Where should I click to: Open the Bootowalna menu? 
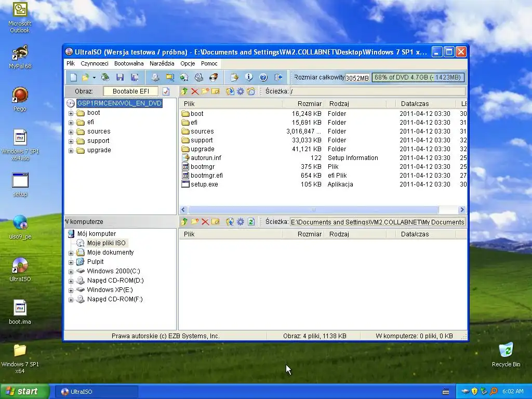pyautogui.click(x=129, y=63)
